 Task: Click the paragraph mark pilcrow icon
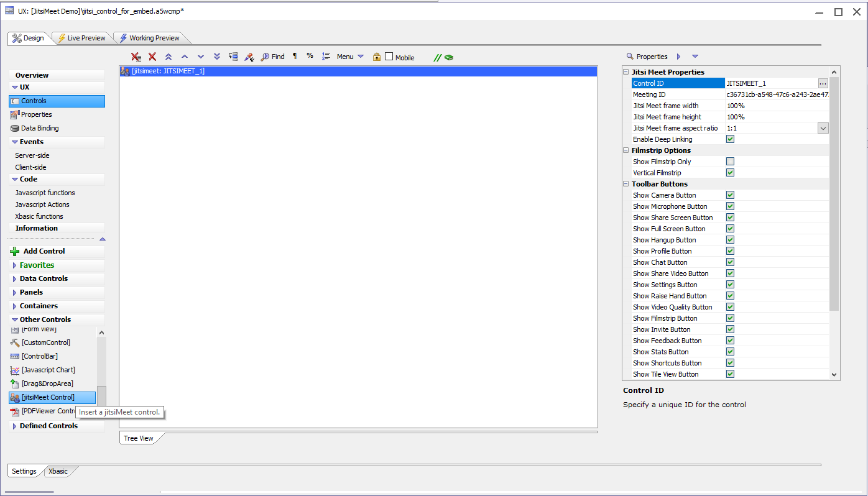pos(295,56)
